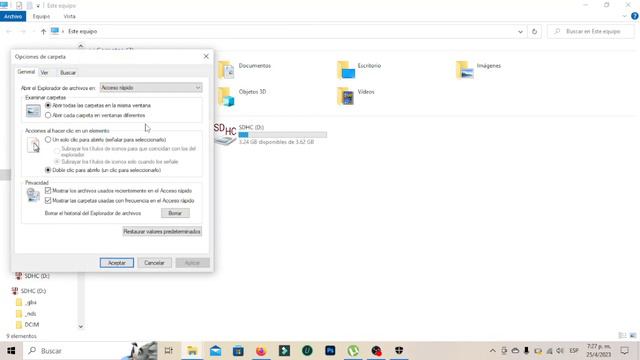Launch Firefox from the taskbar
This screenshot has height=360, width=640.
[261, 351]
